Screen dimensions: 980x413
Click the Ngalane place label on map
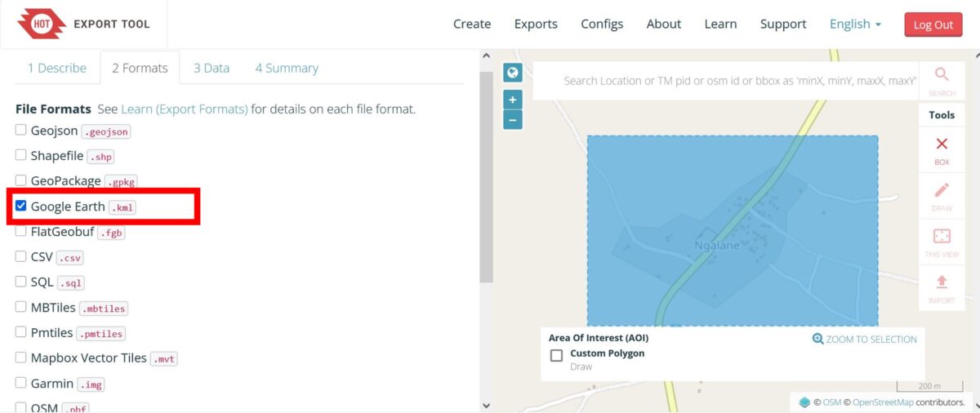717,245
